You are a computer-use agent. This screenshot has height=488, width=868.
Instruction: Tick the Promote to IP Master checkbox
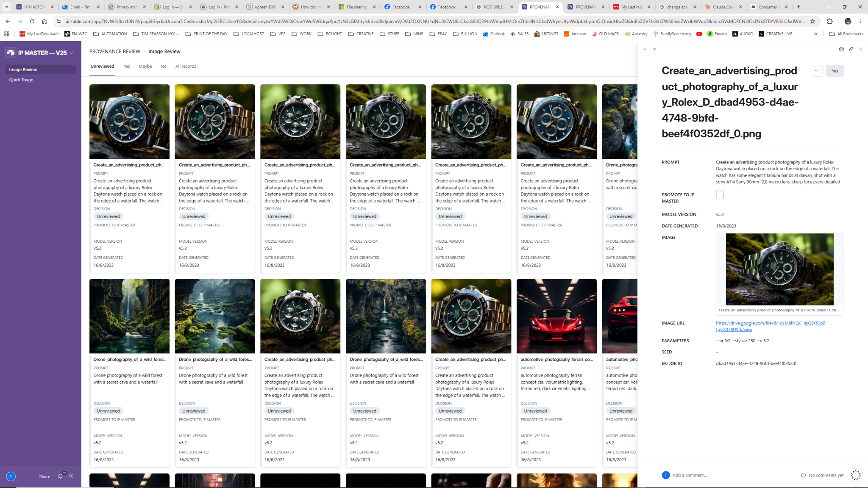[x=720, y=194]
